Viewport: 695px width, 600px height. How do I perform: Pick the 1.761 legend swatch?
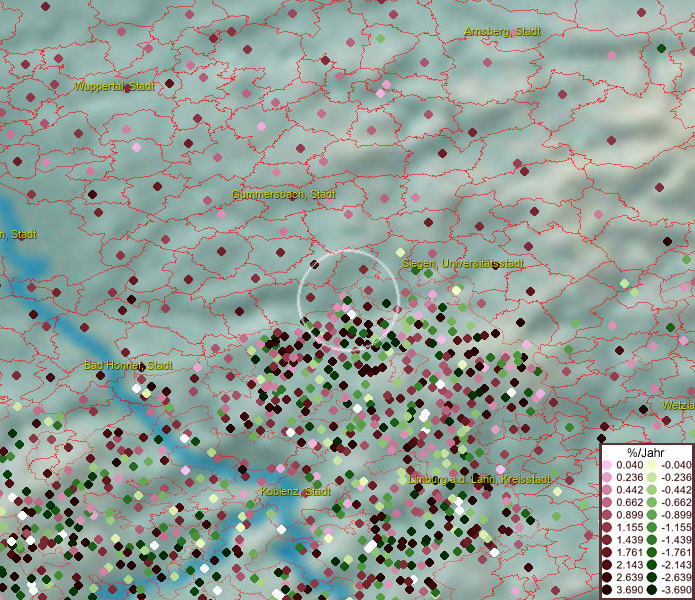coord(607,552)
